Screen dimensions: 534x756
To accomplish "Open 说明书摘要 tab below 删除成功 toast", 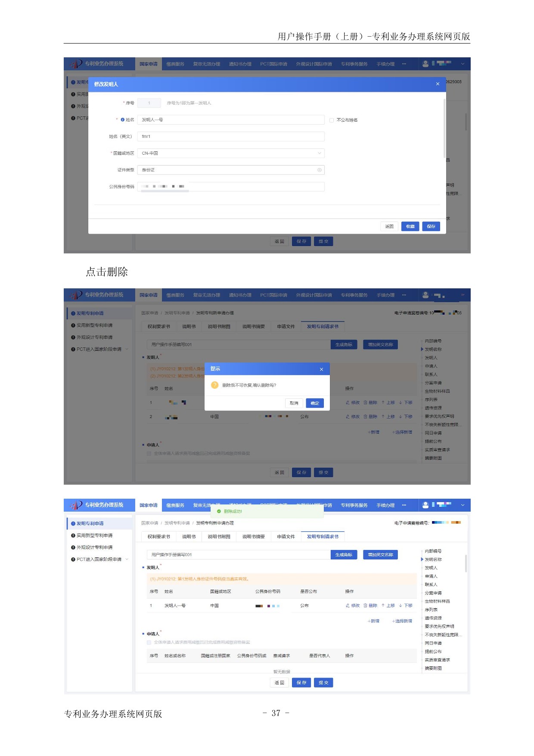I will pyautogui.click(x=253, y=537).
